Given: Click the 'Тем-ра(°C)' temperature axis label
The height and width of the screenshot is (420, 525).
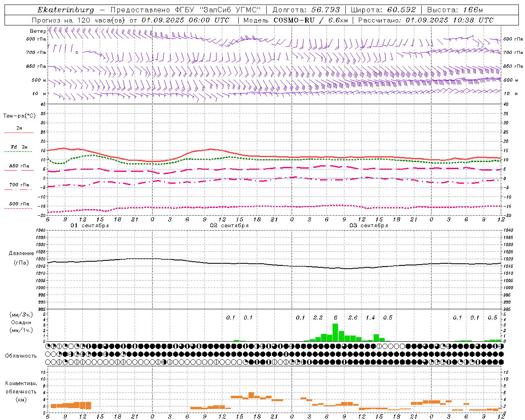Looking at the screenshot, I should tap(19, 116).
